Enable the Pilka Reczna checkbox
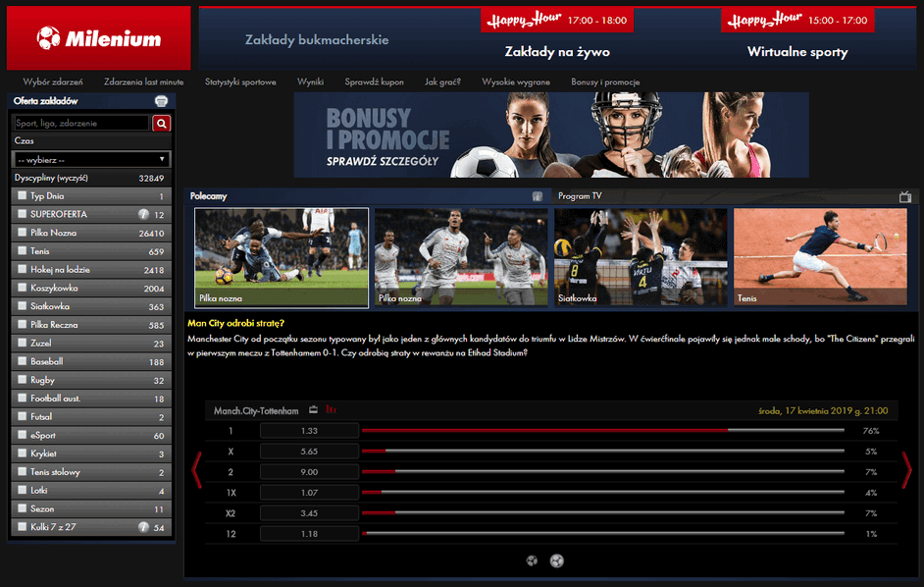This screenshot has height=587, width=924. [x=23, y=325]
